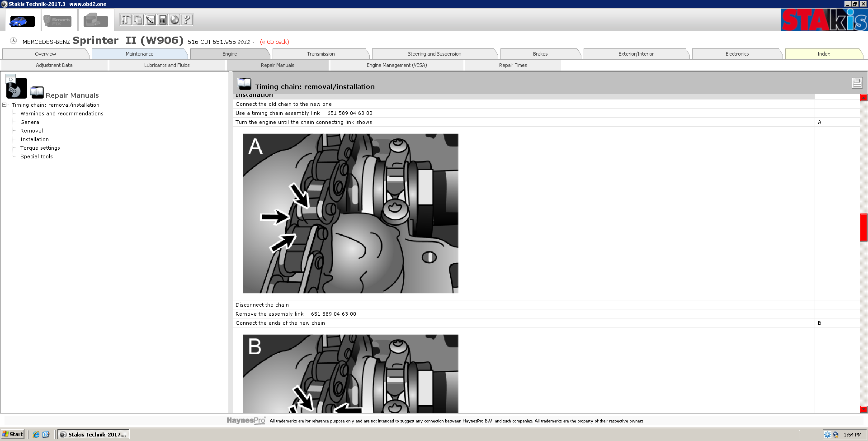The height and width of the screenshot is (441, 868).
Task: Click the Windows Start button
Action: point(13,434)
